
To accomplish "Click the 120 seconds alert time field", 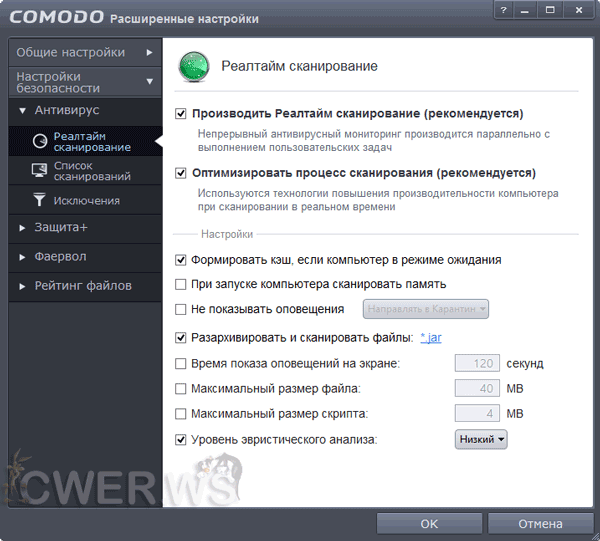I will (x=477, y=363).
